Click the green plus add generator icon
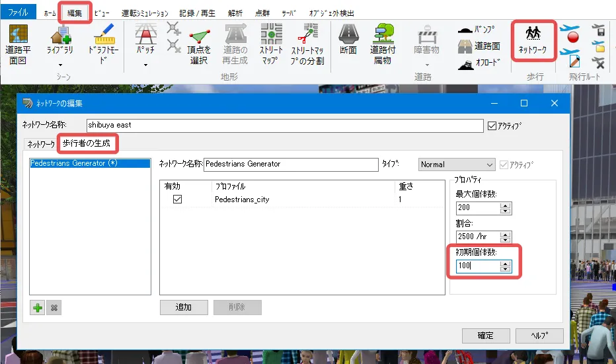The image size is (616, 364). pos(38,308)
